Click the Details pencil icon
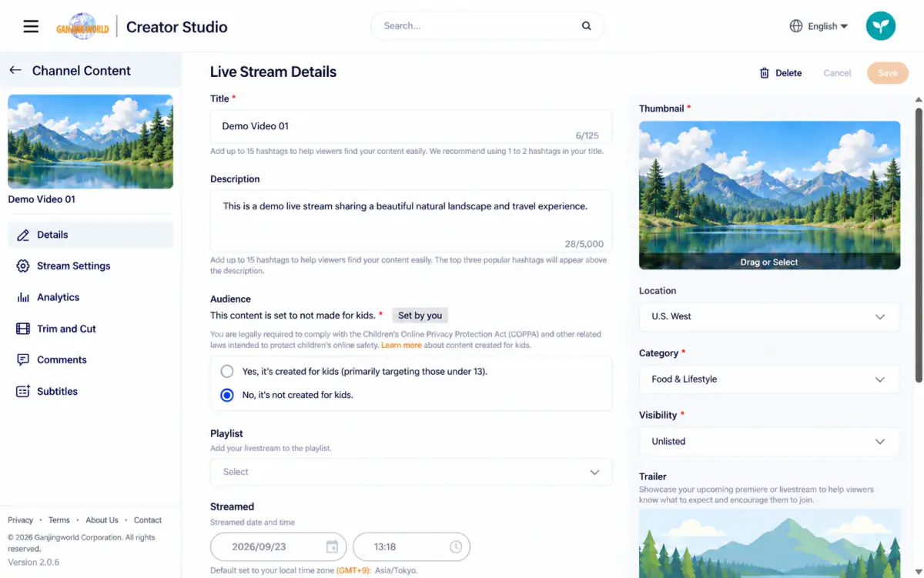Image resolution: width=924 pixels, height=578 pixels. 23,235
